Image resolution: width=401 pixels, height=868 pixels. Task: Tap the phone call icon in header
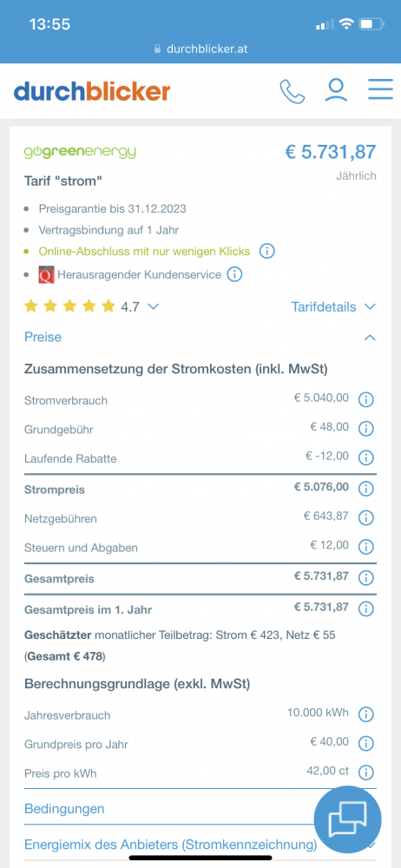(x=293, y=91)
